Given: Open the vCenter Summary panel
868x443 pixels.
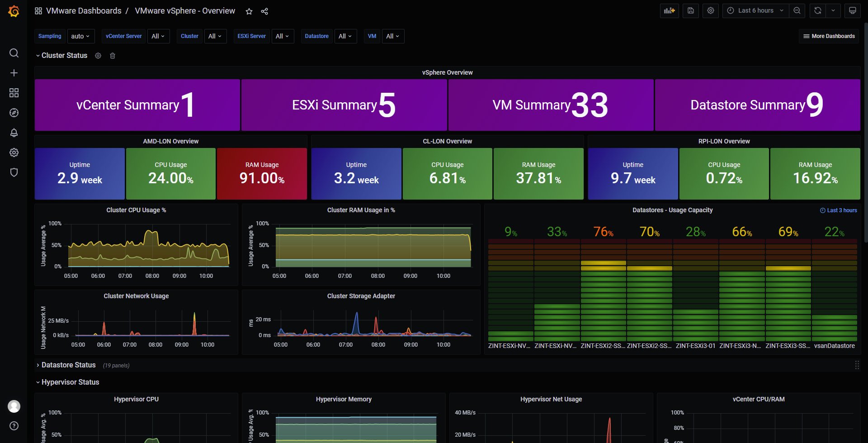Looking at the screenshot, I should point(137,105).
